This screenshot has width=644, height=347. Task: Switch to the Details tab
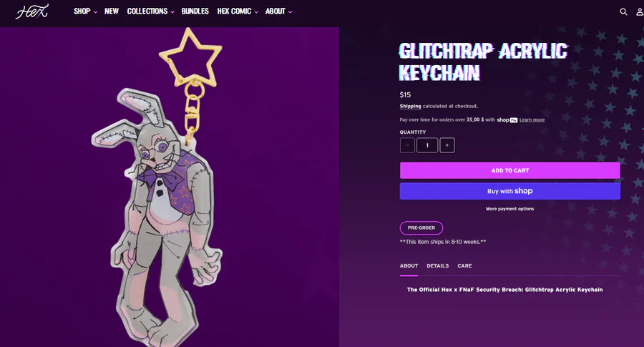(x=437, y=266)
